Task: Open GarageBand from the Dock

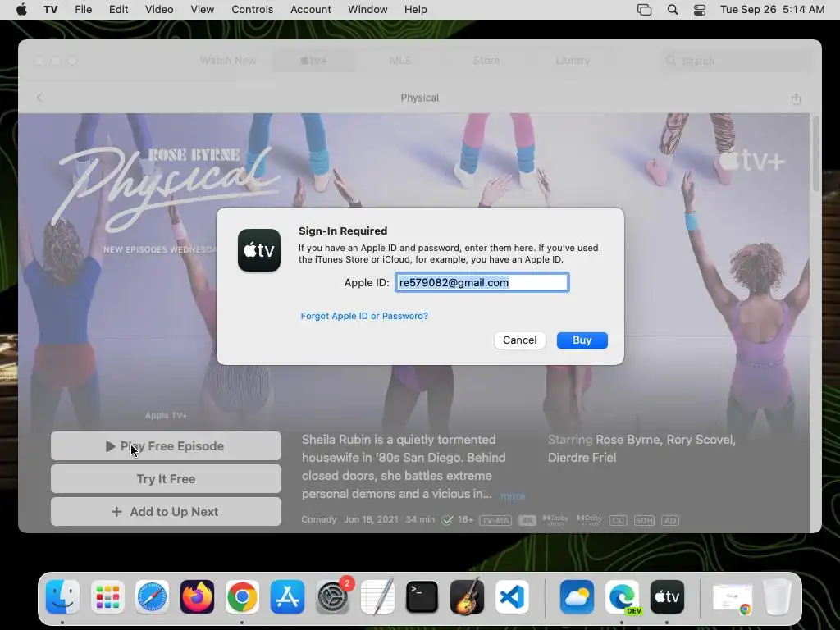Action: (x=467, y=596)
